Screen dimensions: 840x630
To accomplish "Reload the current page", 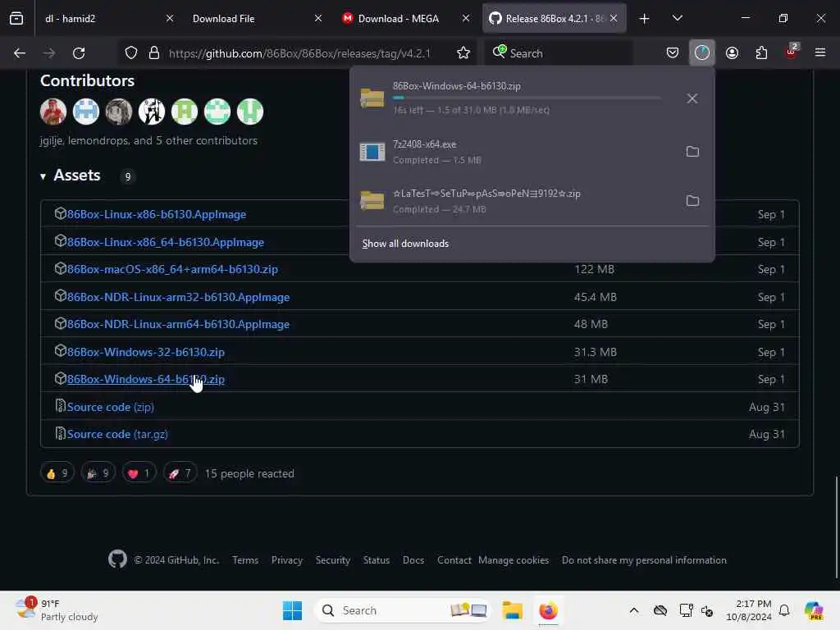I will point(79,53).
